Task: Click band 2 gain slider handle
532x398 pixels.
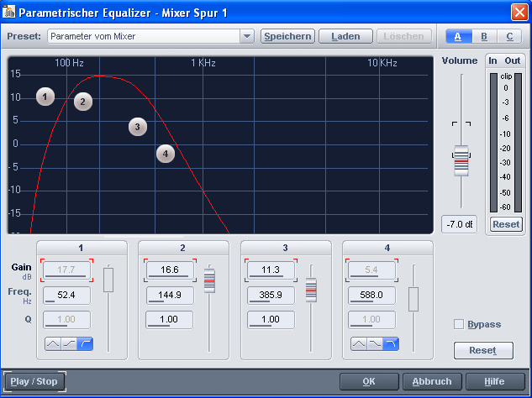Action: (209, 281)
